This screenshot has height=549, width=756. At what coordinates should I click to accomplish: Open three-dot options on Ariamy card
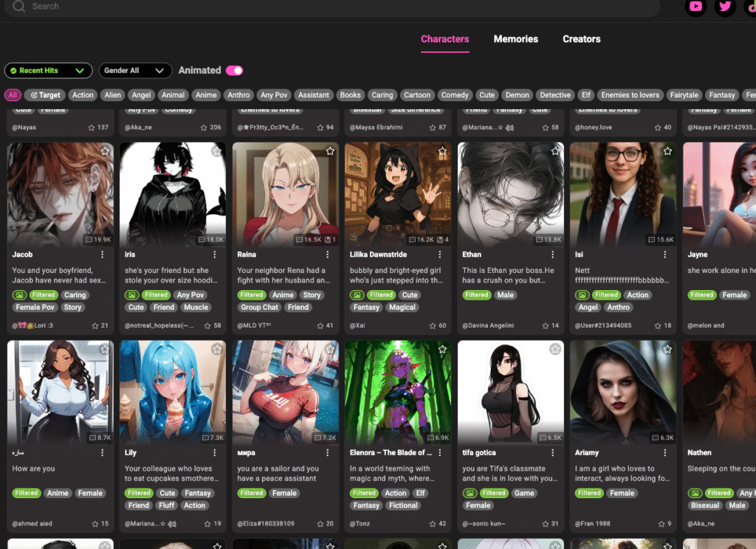tap(665, 452)
